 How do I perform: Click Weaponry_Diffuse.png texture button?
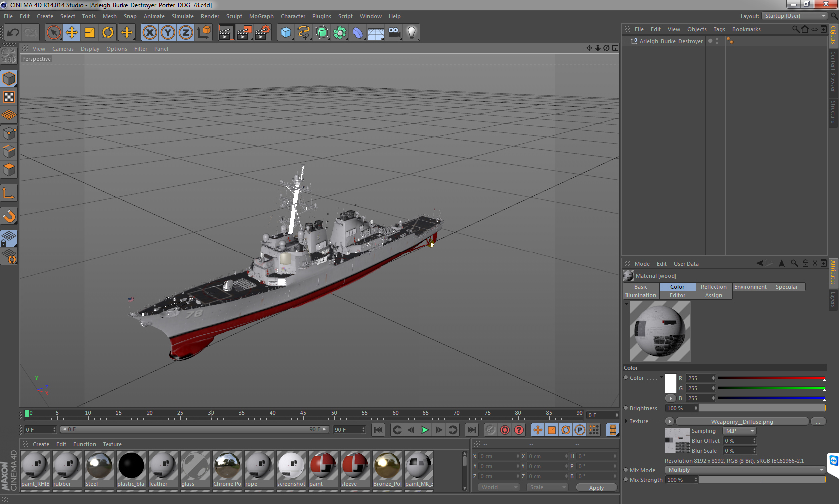(x=742, y=422)
